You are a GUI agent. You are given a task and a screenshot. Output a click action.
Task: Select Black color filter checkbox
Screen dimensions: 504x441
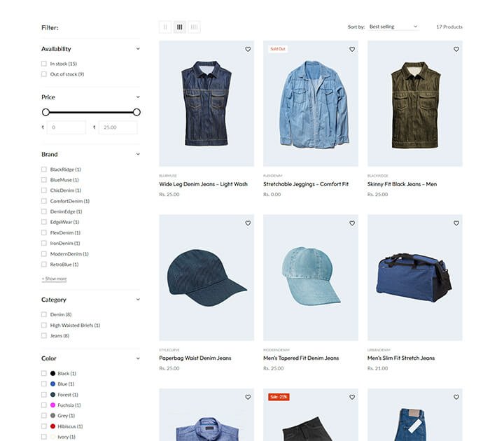[x=44, y=374]
